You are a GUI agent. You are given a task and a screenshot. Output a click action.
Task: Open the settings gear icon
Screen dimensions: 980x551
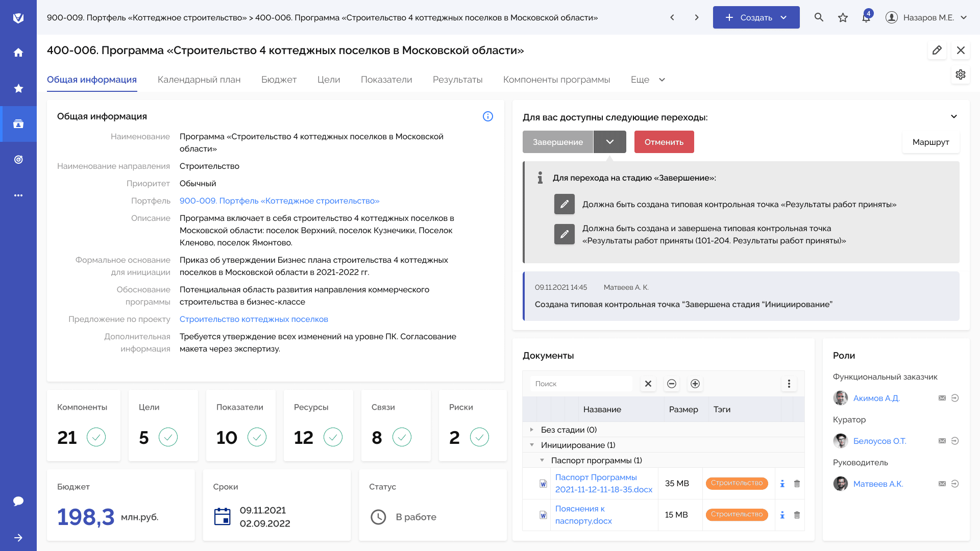tap(960, 74)
